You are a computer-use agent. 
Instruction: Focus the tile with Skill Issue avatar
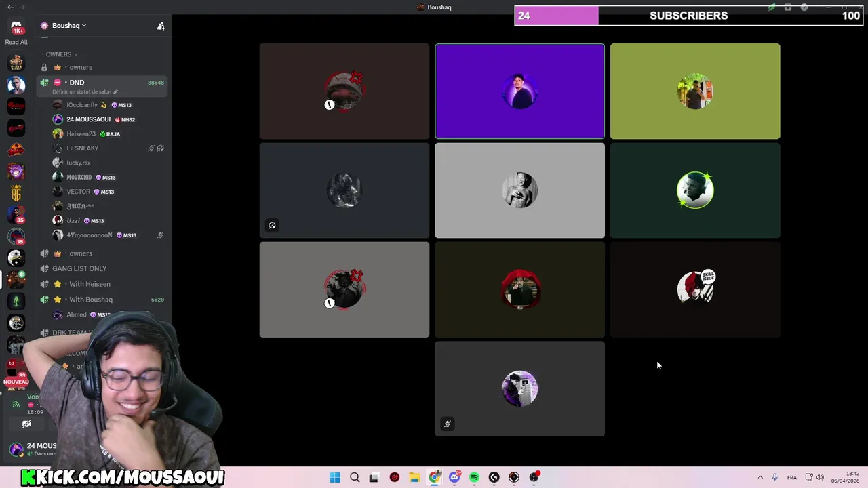[x=695, y=289]
